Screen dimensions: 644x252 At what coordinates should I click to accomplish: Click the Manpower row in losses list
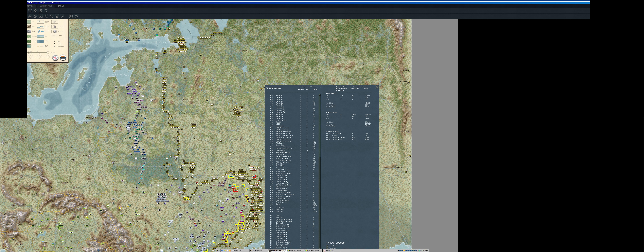tap(293, 212)
